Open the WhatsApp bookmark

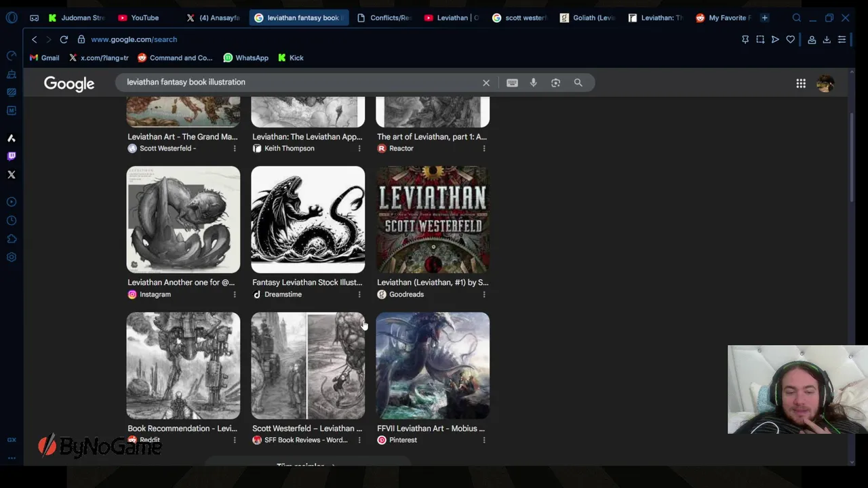(x=245, y=58)
